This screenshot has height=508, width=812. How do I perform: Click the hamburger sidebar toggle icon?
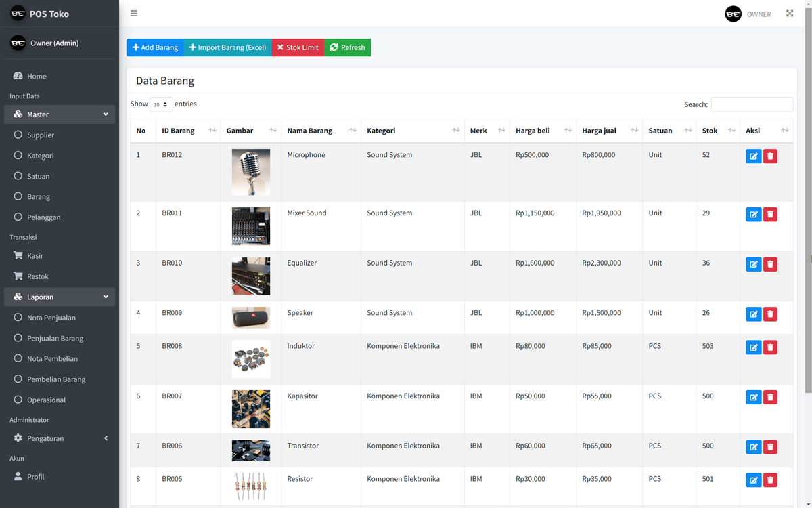coord(134,14)
